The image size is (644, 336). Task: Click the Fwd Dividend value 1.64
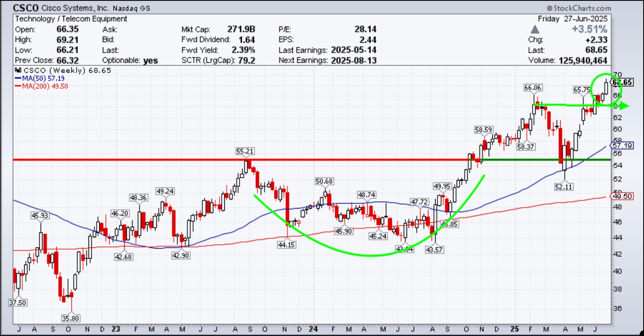(247, 40)
